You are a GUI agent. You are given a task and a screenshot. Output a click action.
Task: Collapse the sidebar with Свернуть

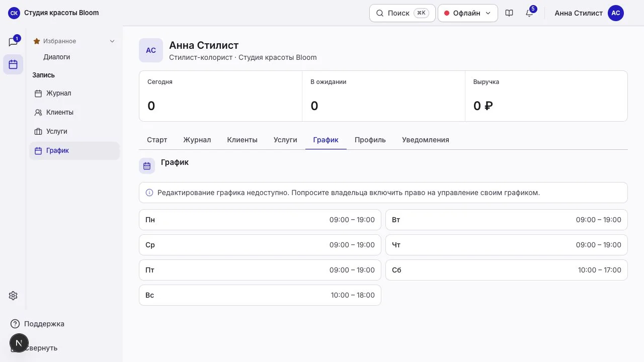41,348
